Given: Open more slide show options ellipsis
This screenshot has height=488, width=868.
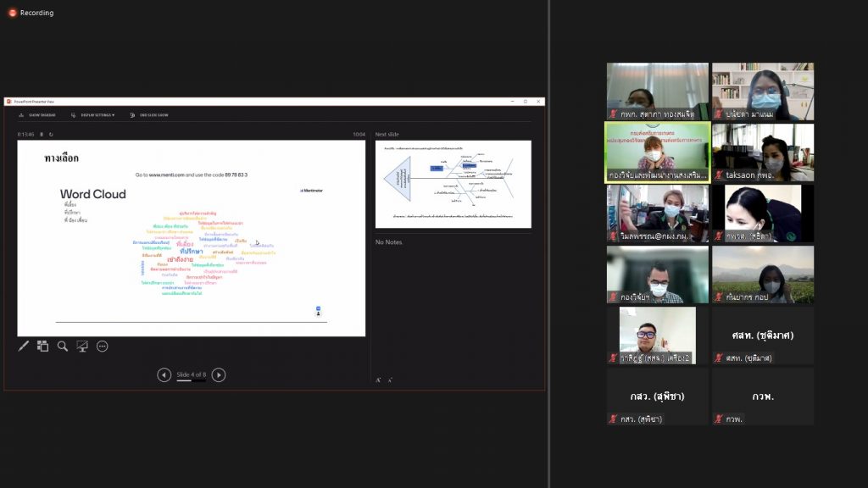Looking at the screenshot, I should coord(103,346).
